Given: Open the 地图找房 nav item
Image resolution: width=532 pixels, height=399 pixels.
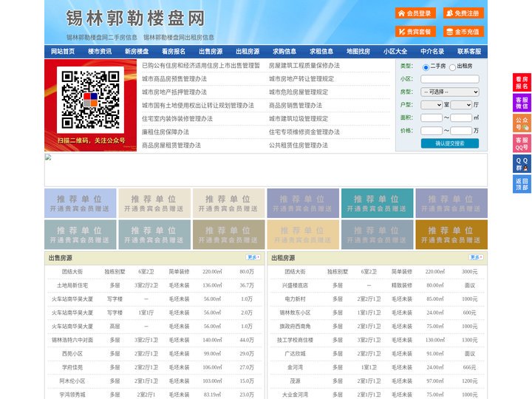Looking at the screenshot, I should click(x=358, y=52).
